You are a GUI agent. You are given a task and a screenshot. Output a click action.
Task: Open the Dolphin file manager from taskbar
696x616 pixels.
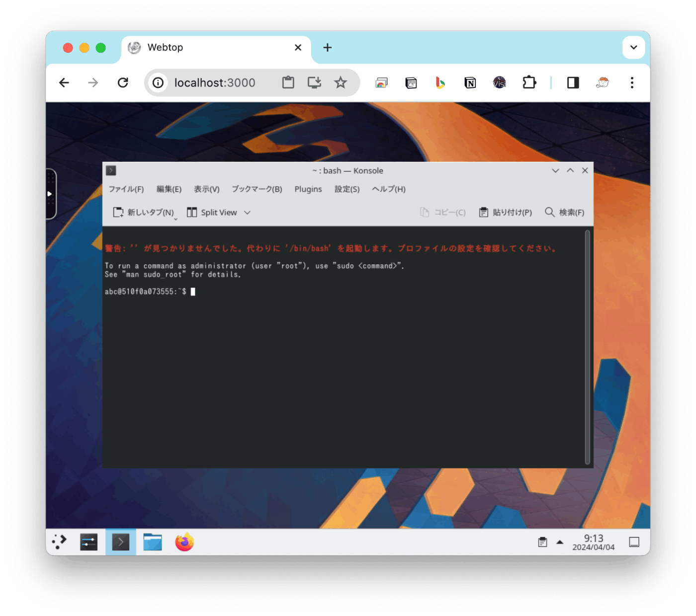[153, 542]
